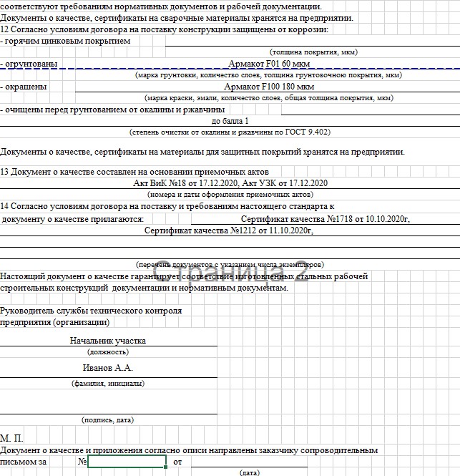460x476 pixels.
Task: Select the 'письмом за' cell
Action: click(24, 462)
